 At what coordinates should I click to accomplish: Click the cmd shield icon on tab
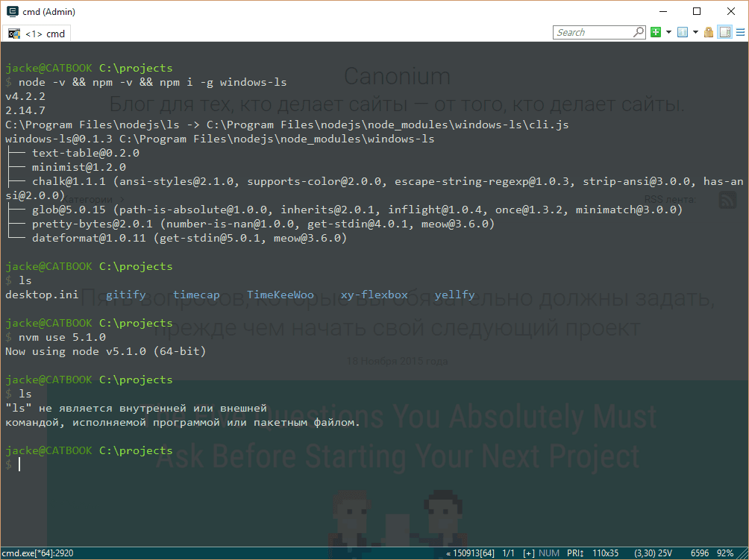pyautogui.click(x=14, y=34)
